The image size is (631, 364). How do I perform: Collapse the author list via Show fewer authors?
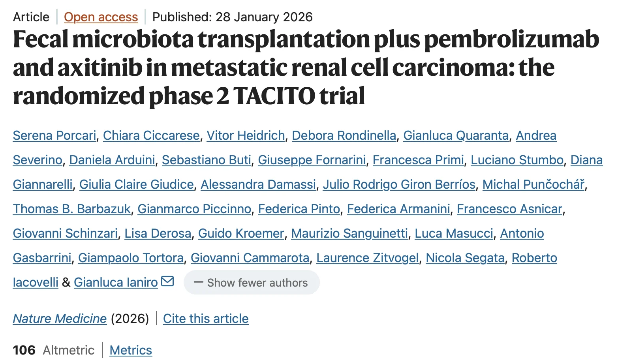(x=252, y=282)
